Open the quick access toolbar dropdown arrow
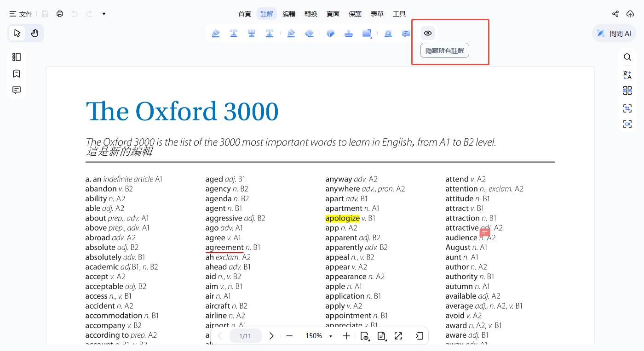The image size is (644, 351). coord(104,14)
